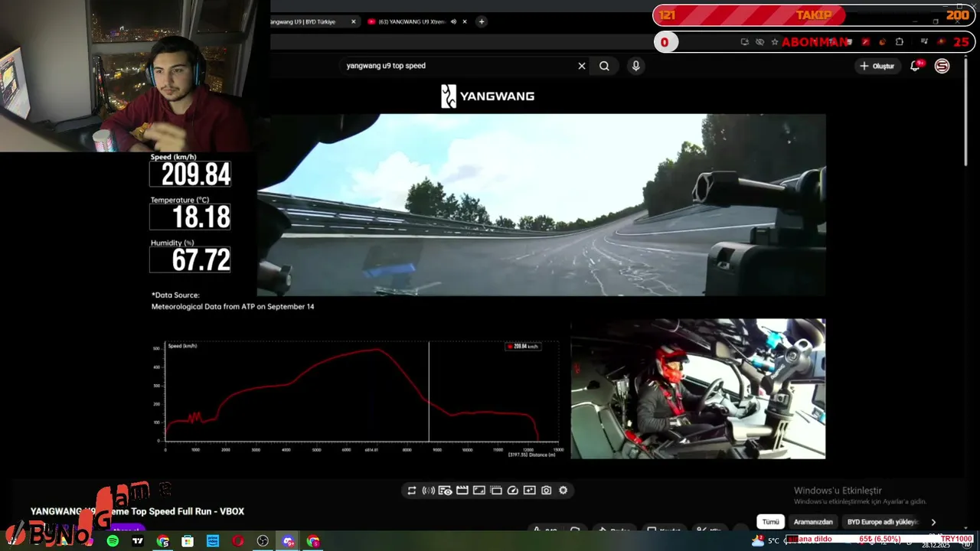This screenshot has height=551, width=980.
Task: Start voice search with the microphone icon
Action: [x=635, y=66]
